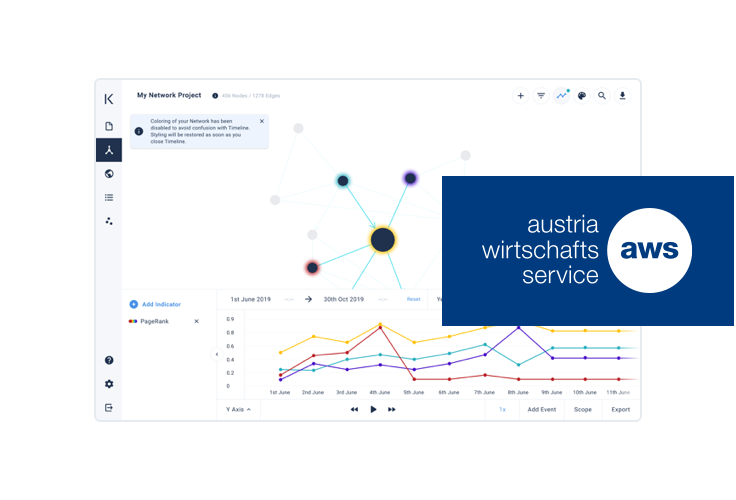Select the red-glow network node
Screen dimensions: 736x500
[x=312, y=268]
